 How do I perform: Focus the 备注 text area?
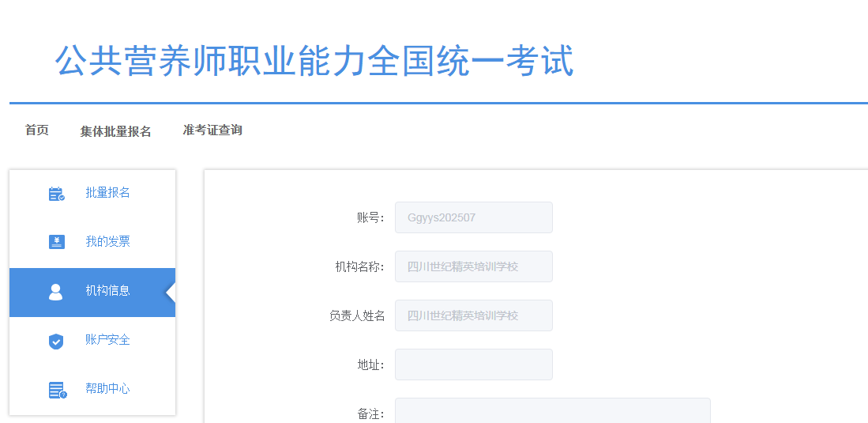click(552, 411)
